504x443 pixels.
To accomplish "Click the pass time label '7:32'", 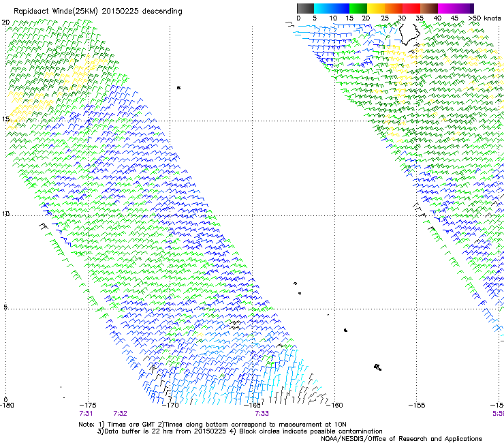I will tap(121, 414).
